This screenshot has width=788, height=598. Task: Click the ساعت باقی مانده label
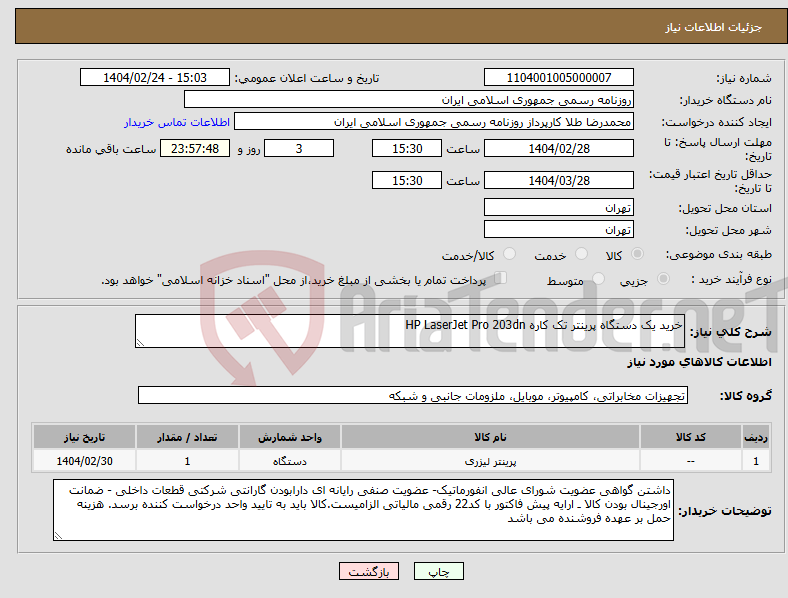point(111,149)
